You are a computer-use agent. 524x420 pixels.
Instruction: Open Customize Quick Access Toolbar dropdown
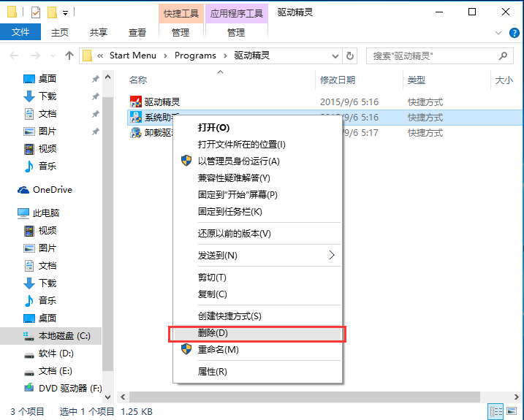point(66,13)
